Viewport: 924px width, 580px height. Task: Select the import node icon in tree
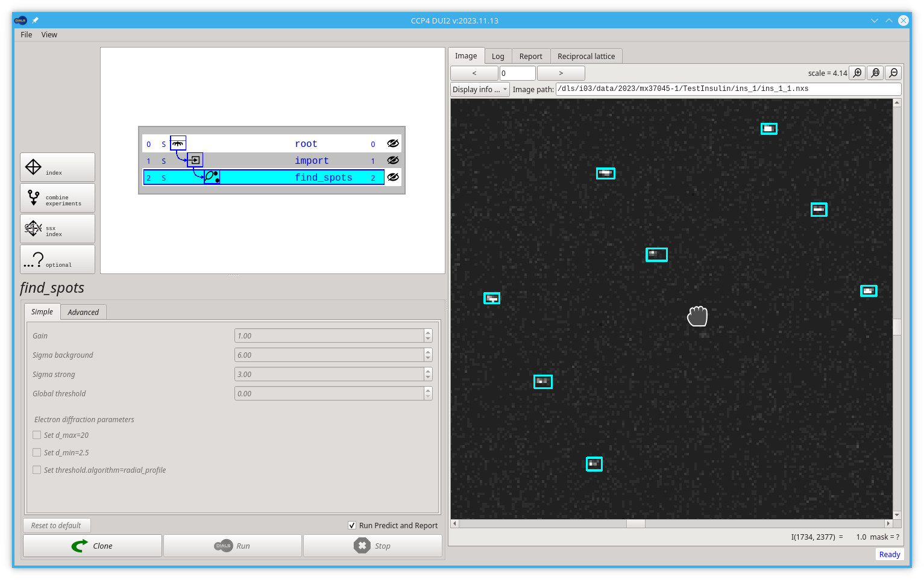[195, 160]
